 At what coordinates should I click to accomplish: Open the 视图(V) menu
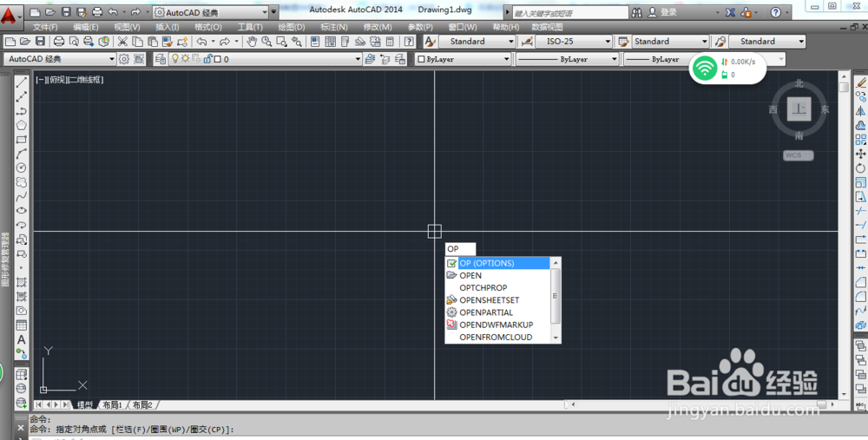[x=127, y=27]
